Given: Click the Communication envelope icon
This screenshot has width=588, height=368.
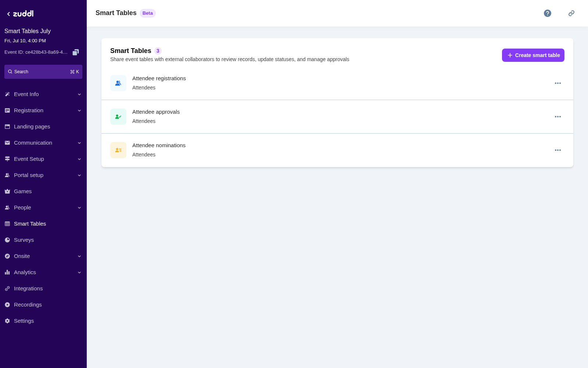Looking at the screenshot, I should tap(7, 143).
